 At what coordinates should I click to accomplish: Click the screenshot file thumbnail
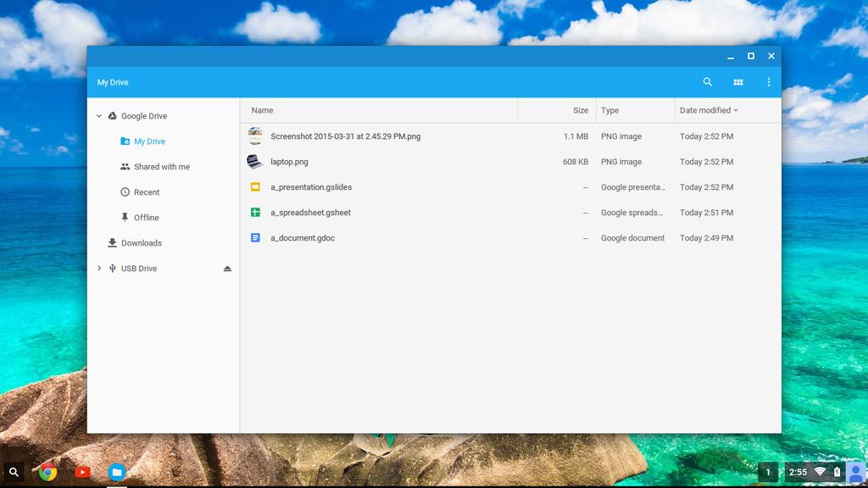pos(255,136)
